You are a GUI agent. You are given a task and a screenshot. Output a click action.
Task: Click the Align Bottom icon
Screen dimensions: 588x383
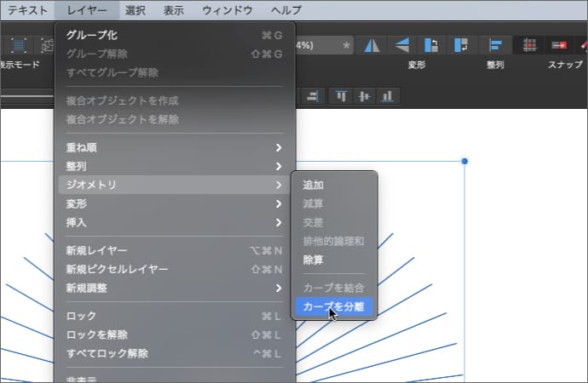389,96
